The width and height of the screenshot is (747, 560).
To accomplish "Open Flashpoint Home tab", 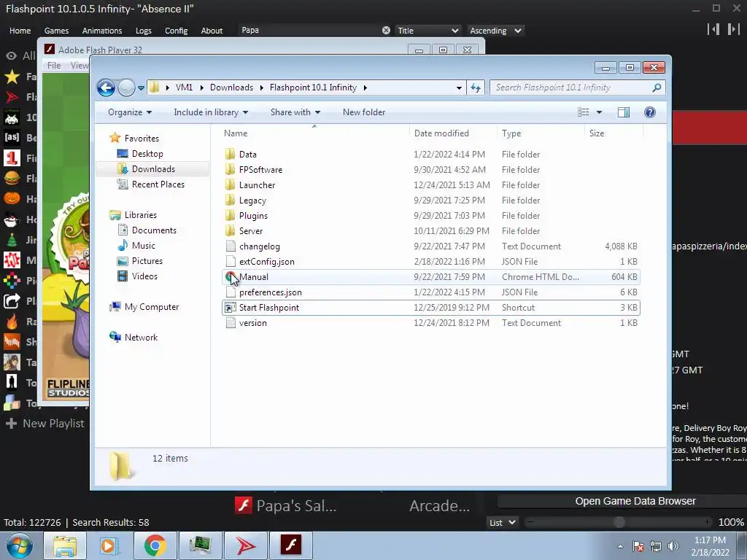I will click(20, 31).
